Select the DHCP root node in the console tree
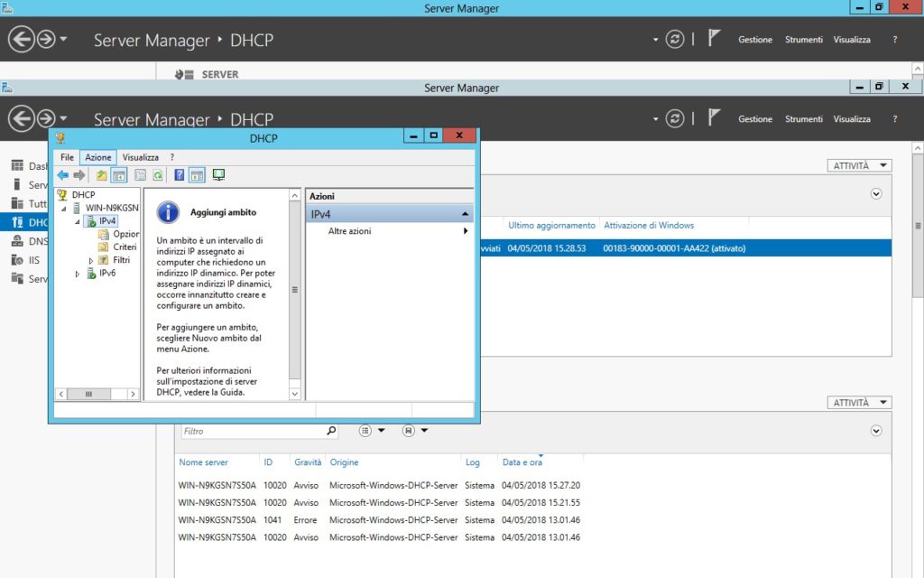 coord(83,195)
